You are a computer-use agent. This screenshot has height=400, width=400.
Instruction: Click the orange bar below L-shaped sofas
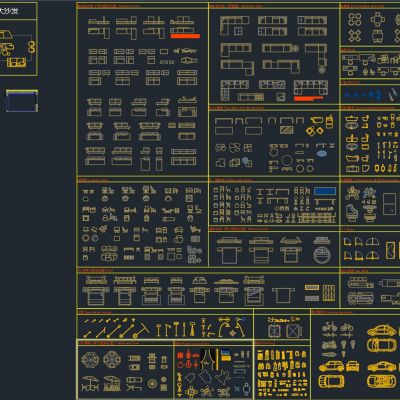[308, 98]
